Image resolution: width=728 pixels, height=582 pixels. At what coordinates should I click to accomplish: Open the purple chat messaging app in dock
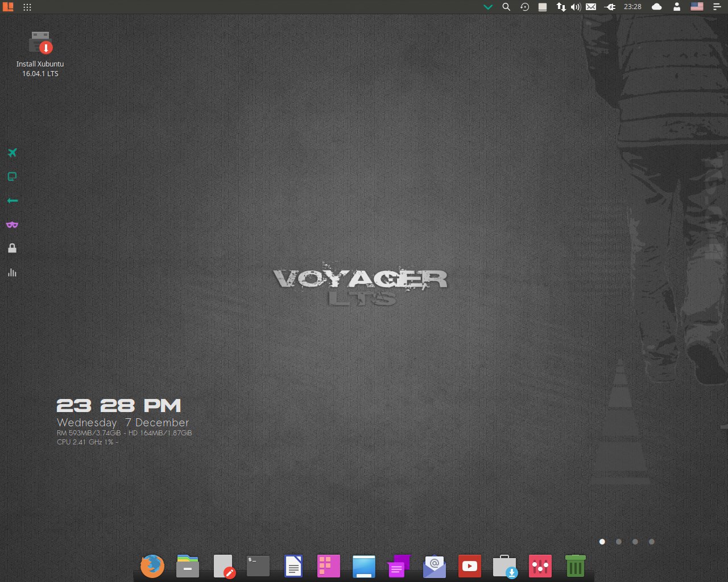point(399,566)
